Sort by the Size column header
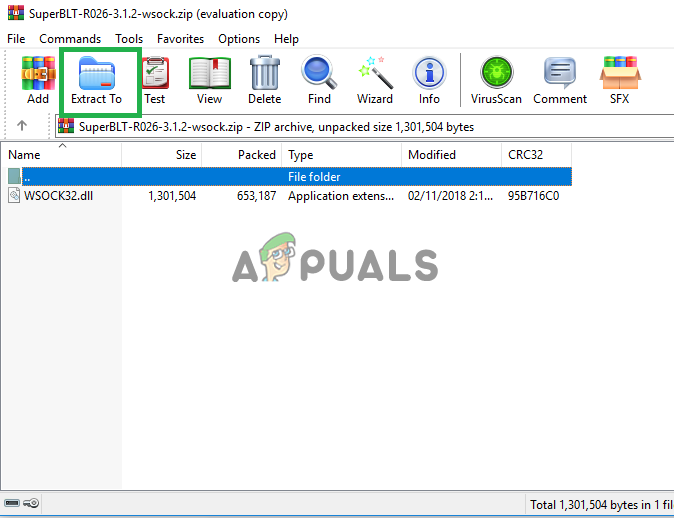The width and height of the screenshot is (674, 518). [x=162, y=155]
